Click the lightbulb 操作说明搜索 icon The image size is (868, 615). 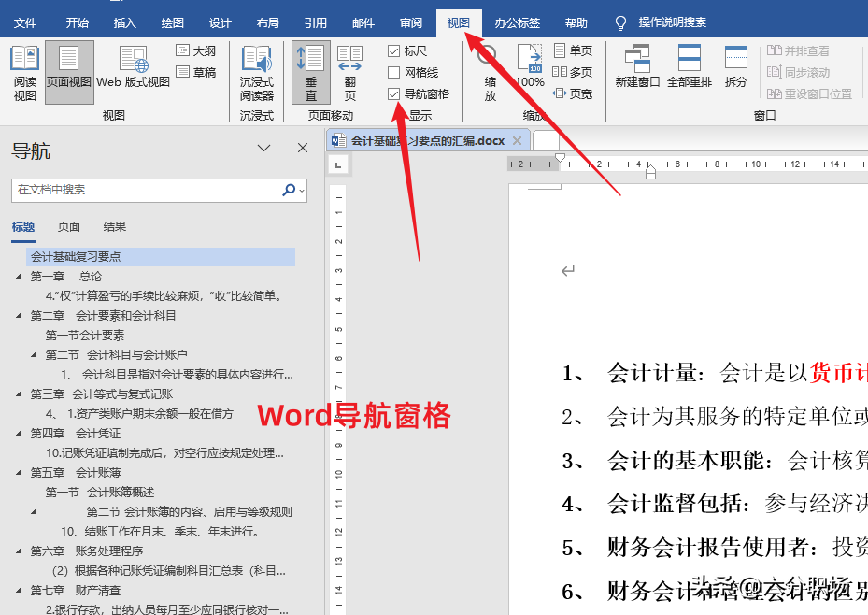tap(620, 22)
